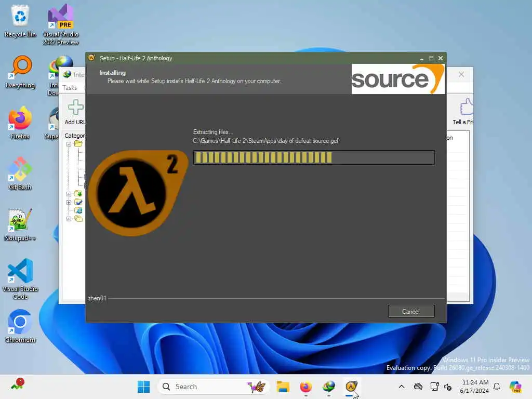Open the Recycle Bin desktop icon
Viewport: 532px width, 399px height.
tap(20, 21)
